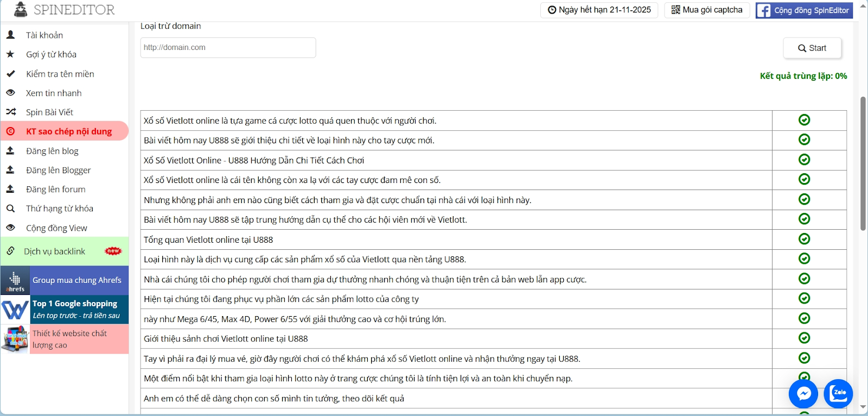Click the vertical page scrollbar thumb
This screenshot has height=416, width=868.
pyautogui.click(x=863, y=163)
